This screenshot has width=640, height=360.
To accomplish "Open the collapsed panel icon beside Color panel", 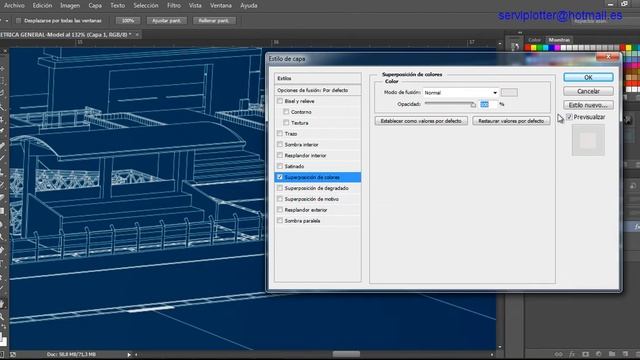I will 515,47.
